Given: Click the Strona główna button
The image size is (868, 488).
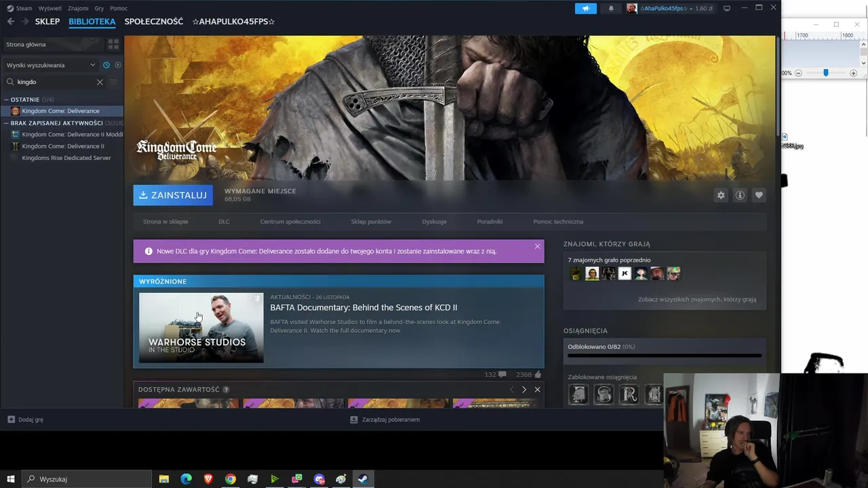Looking at the screenshot, I should [52, 44].
